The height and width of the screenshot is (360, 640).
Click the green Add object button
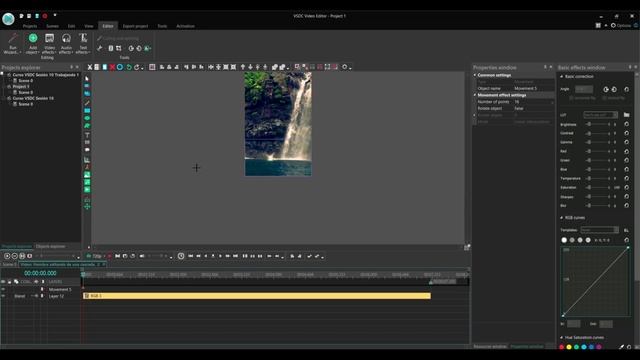(x=33, y=43)
